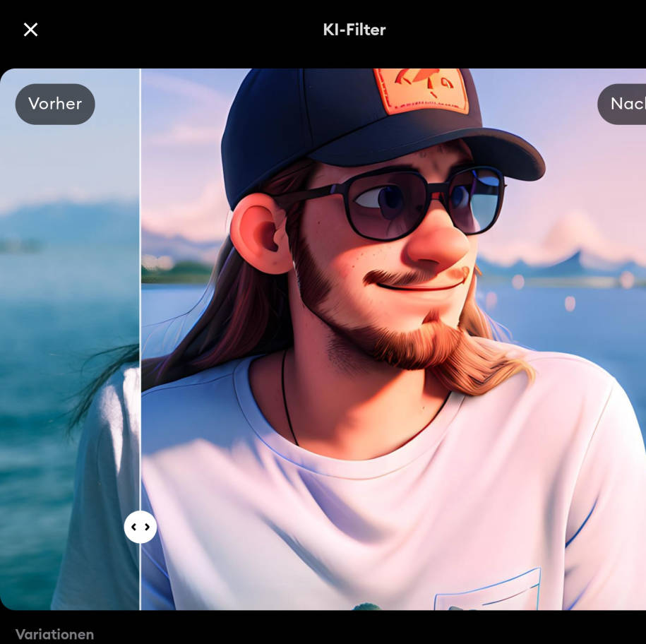646x644 pixels.
Task: Select the Variationen section heading
Action: (54, 634)
